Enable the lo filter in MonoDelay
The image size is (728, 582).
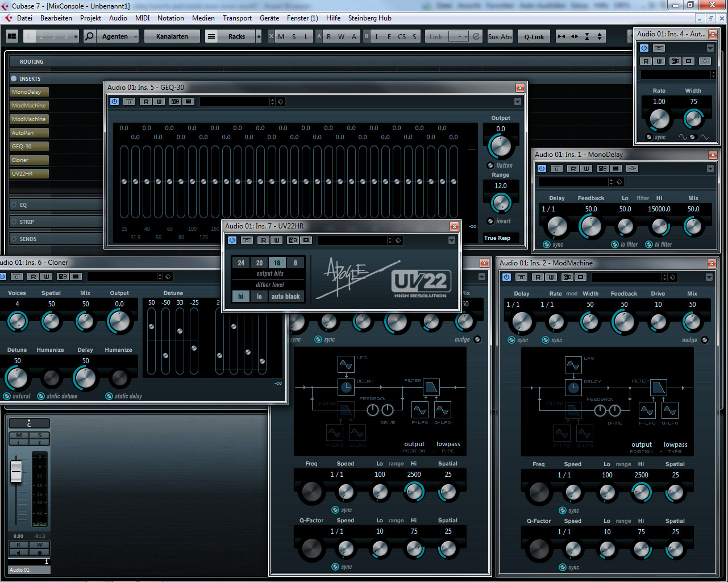[x=615, y=244]
